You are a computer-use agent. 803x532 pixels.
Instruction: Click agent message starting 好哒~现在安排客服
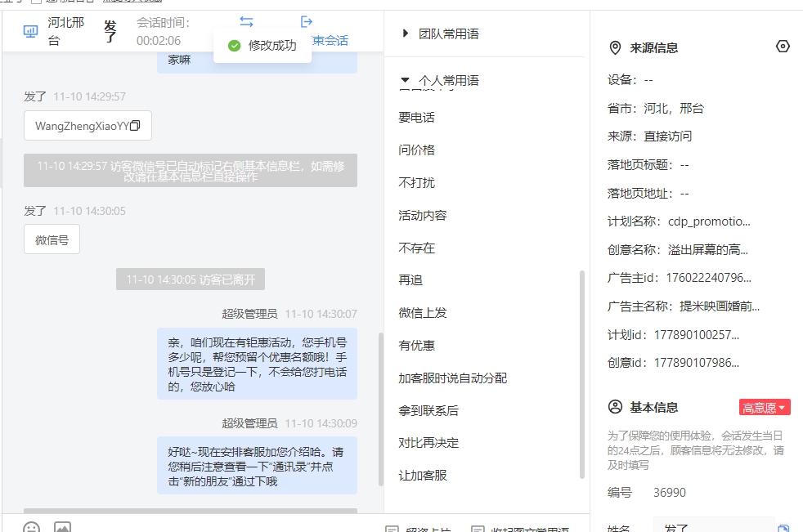257,466
